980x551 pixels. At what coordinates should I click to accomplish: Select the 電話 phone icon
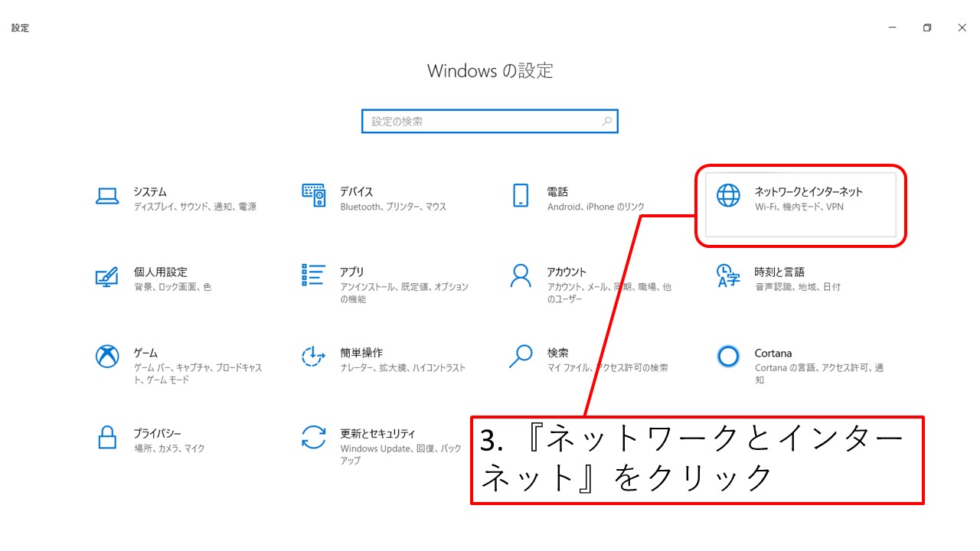click(521, 196)
